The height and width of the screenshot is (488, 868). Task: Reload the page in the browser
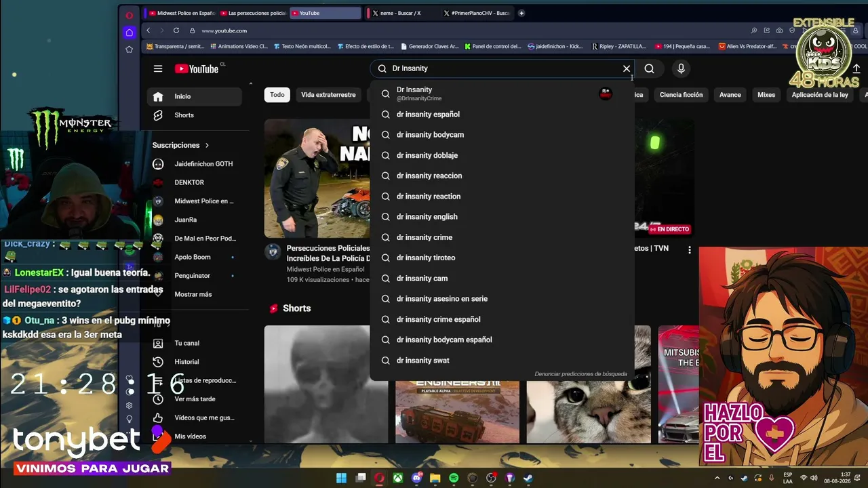coord(176,30)
